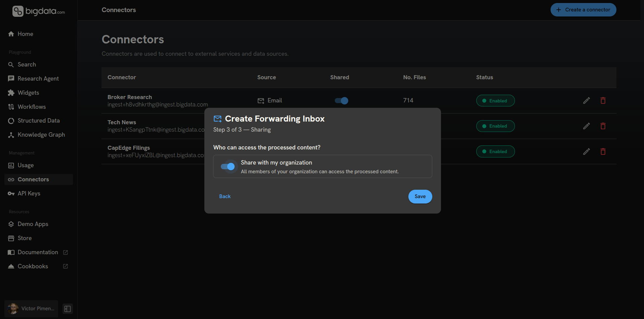Click the Search magnifier icon
This screenshot has height=319, width=644.
click(x=11, y=64)
